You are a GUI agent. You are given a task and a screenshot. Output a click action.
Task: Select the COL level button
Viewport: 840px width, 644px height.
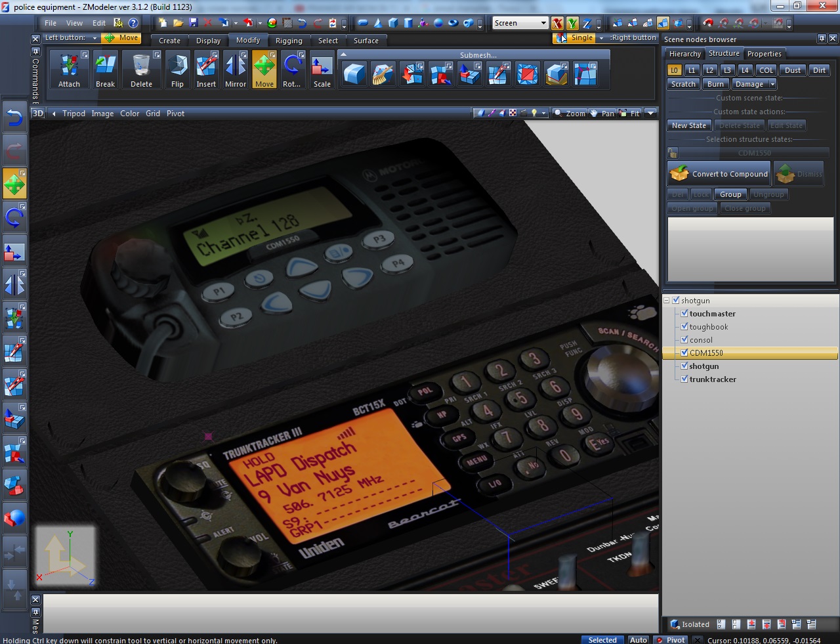pyautogui.click(x=766, y=70)
